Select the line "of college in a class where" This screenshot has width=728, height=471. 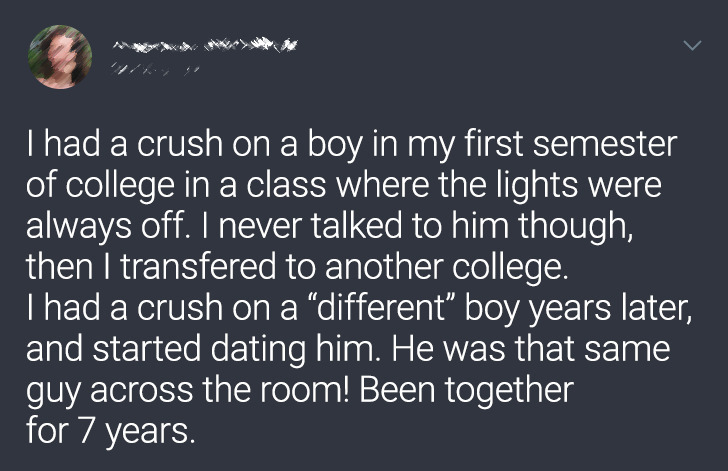[344, 185]
